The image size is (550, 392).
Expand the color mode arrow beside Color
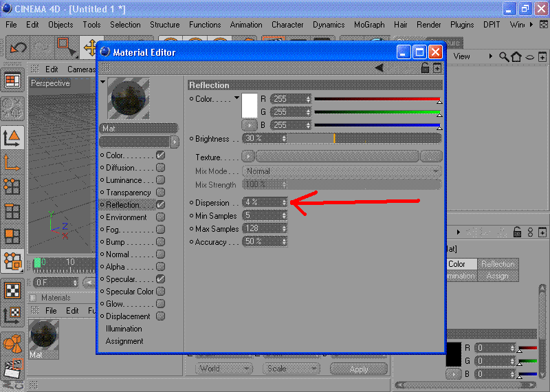pos(236,98)
